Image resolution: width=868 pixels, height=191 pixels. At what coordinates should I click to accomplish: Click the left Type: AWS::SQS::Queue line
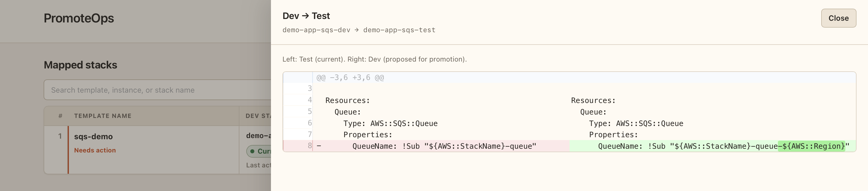[x=390, y=123]
